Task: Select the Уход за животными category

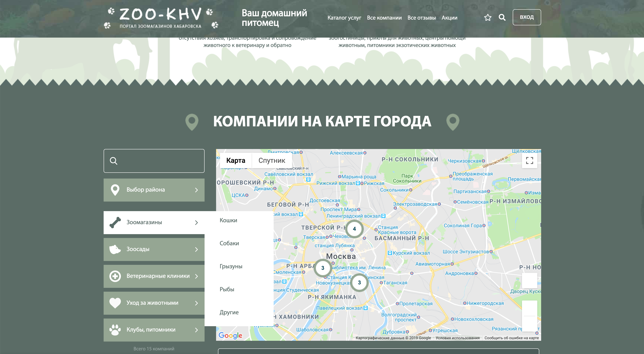Action: (154, 303)
